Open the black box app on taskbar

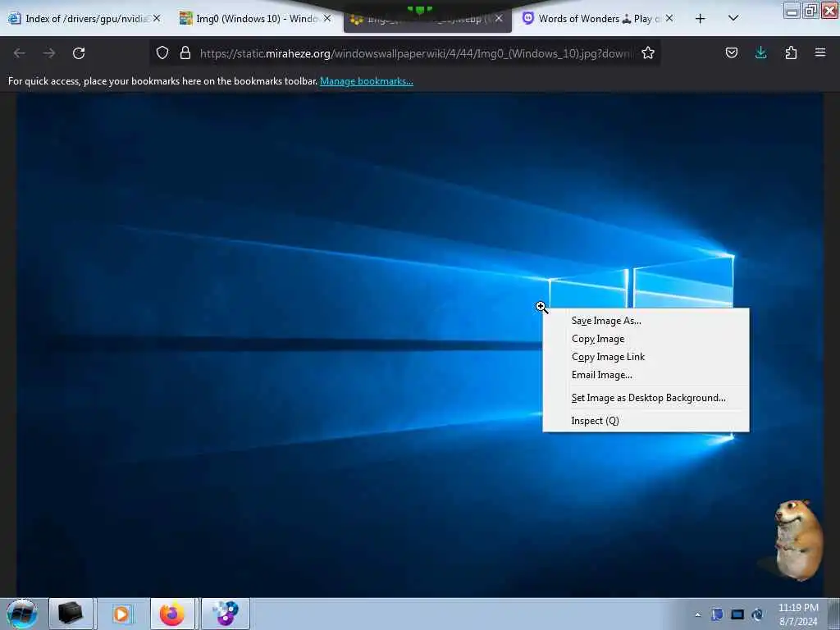coord(71,614)
